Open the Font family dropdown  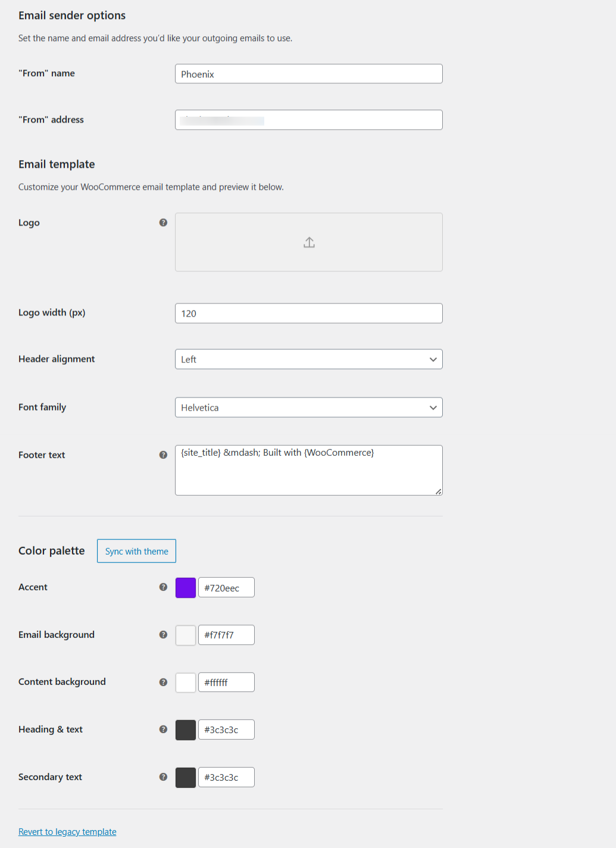308,408
